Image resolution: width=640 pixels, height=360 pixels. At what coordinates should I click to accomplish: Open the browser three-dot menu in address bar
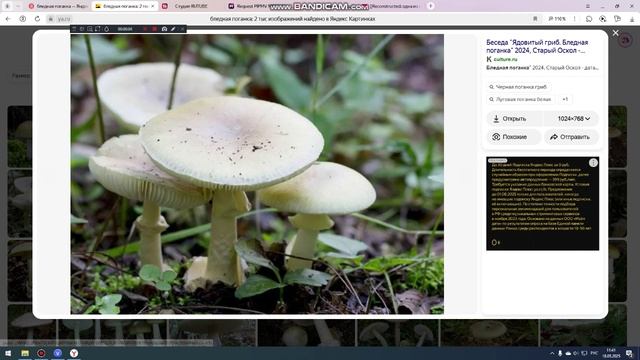[x=575, y=19]
